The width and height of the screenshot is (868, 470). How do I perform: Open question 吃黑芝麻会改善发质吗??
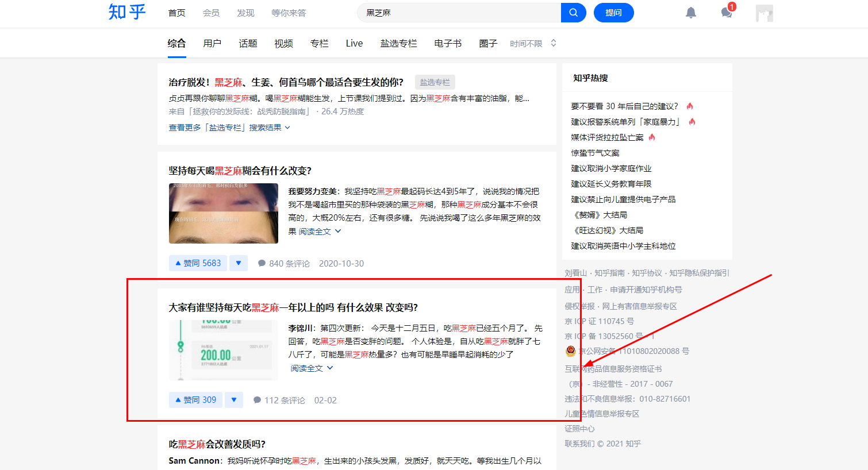(217, 444)
